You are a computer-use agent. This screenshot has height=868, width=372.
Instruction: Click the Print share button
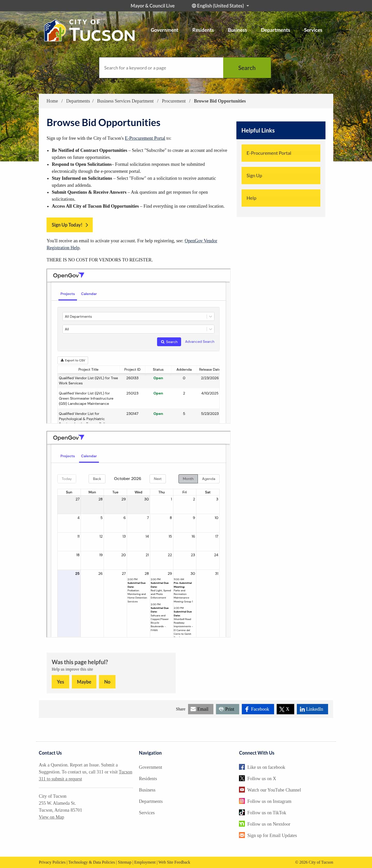pos(227,709)
